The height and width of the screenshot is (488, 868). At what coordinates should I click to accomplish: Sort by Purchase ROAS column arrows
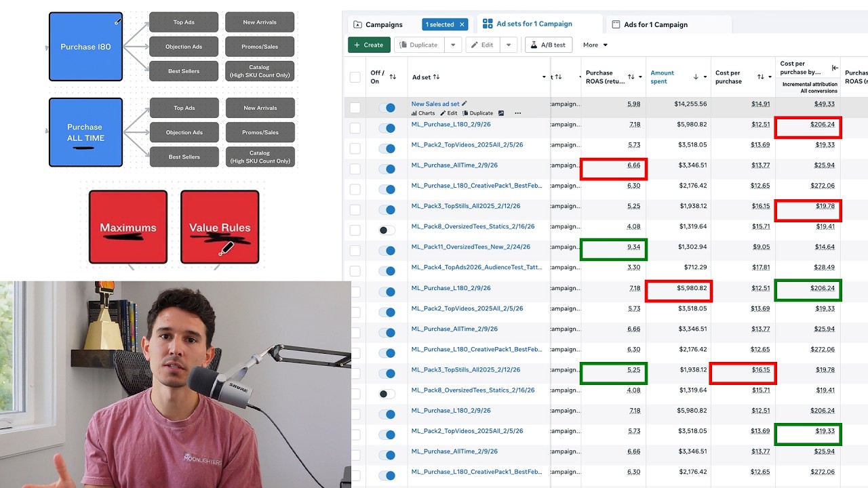point(631,77)
